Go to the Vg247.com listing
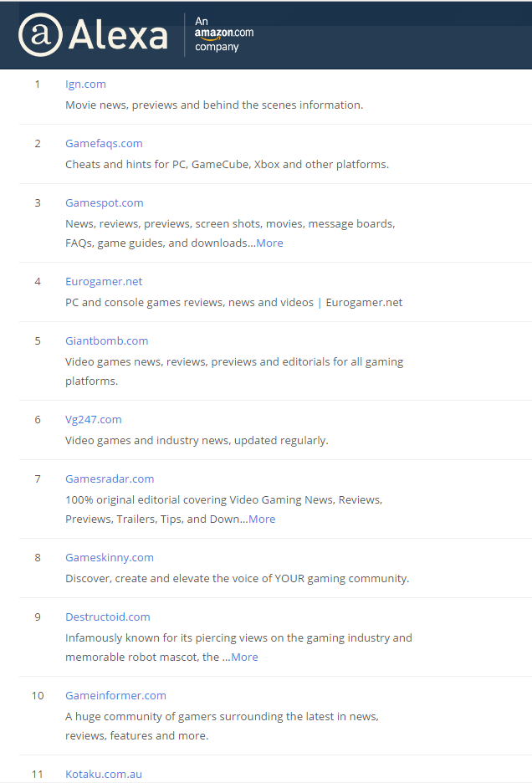Image resolution: width=532 pixels, height=783 pixels. pyautogui.click(x=93, y=419)
